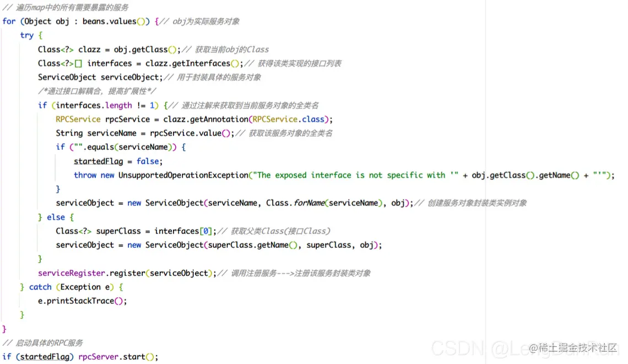The image size is (628, 364).
Task: Click the 'clazz.getInterfaces()' call
Action: point(192,63)
